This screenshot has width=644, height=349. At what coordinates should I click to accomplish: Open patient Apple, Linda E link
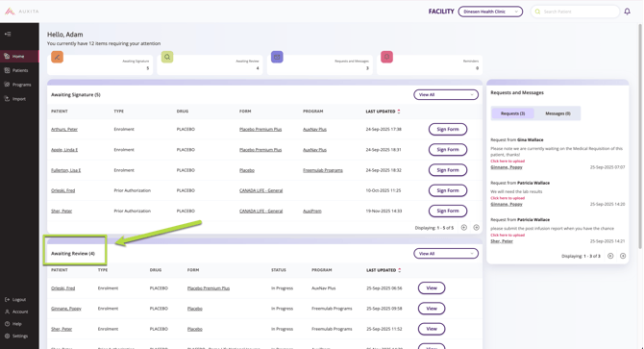click(x=64, y=150)
